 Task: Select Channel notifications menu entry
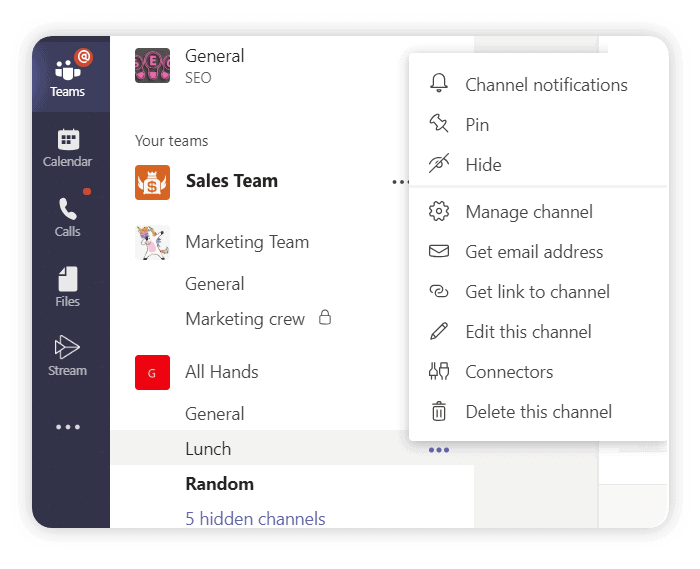point(538,85)
